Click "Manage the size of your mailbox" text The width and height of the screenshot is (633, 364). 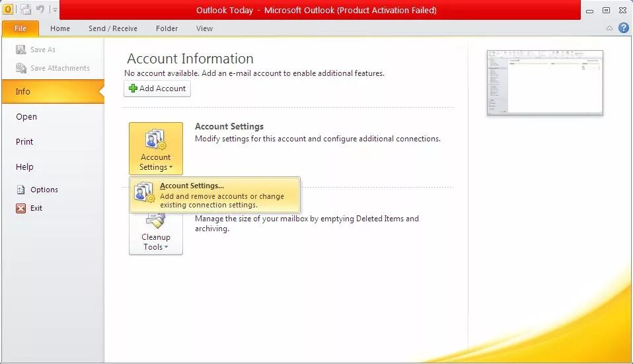pos(307,223)
